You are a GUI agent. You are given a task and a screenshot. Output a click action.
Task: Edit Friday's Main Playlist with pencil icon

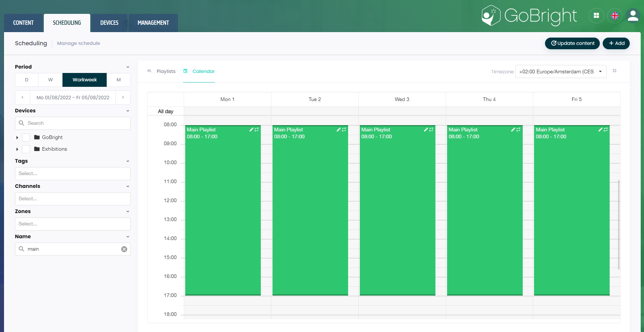click(600, 130)
